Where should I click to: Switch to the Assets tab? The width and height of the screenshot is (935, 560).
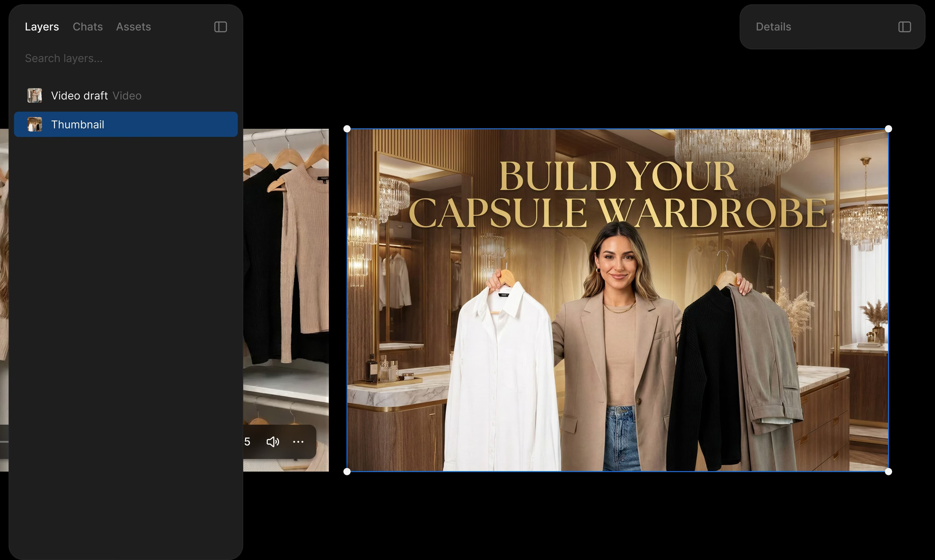[x=133, y=27]
